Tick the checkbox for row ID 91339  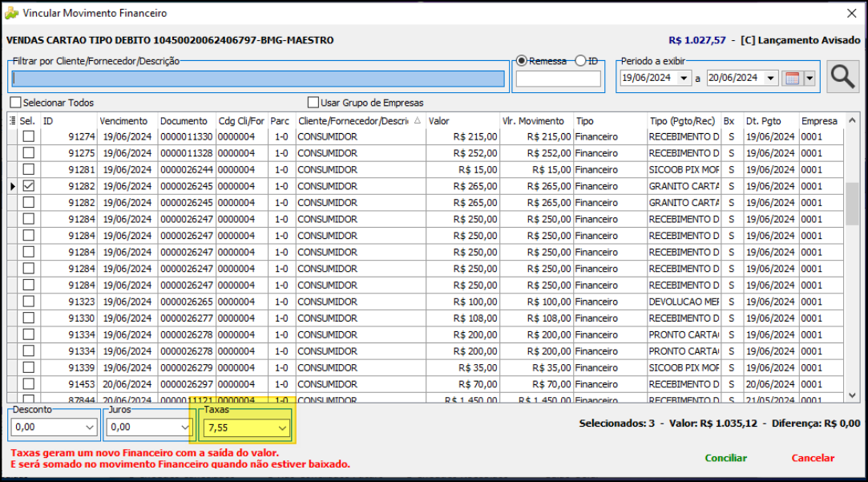click(29, 367)
